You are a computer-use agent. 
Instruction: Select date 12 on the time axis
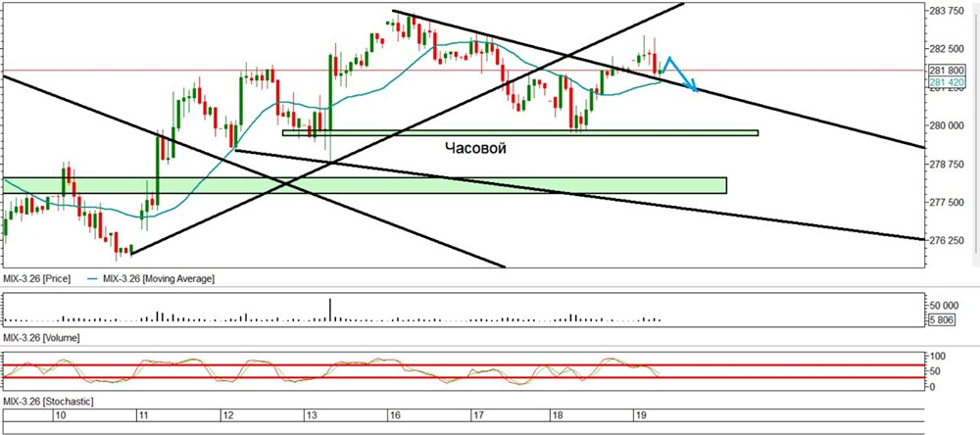click(228, 415)
